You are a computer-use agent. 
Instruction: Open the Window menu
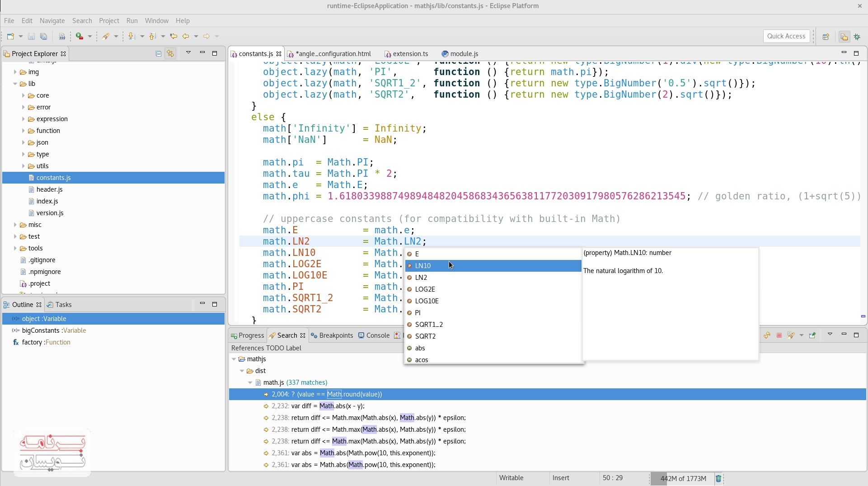click(156, 21)
